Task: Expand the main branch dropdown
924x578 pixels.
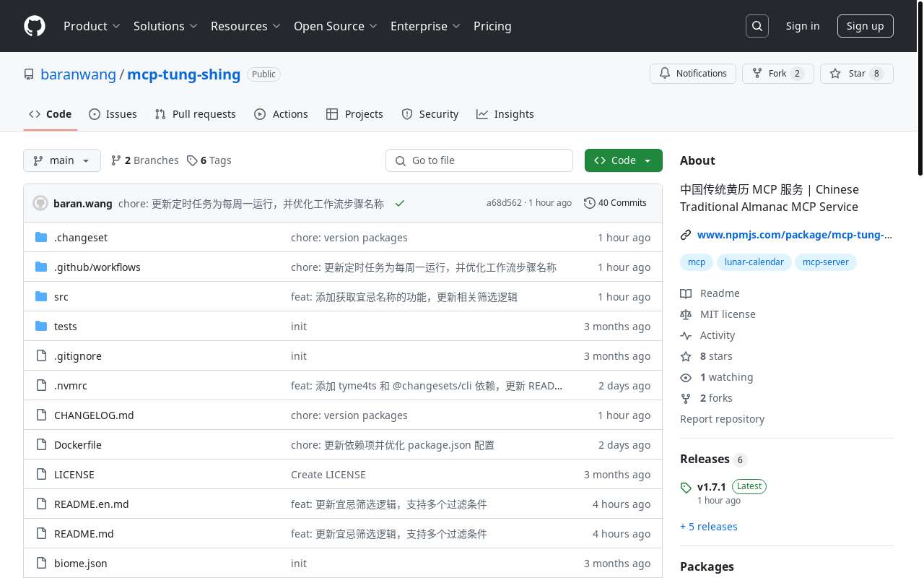Action: [x=62, y=160]
